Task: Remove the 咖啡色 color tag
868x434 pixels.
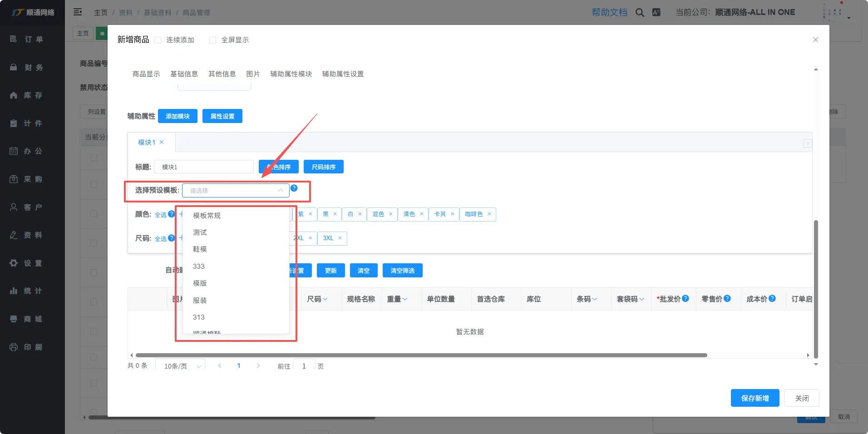Action: point(489,214)
